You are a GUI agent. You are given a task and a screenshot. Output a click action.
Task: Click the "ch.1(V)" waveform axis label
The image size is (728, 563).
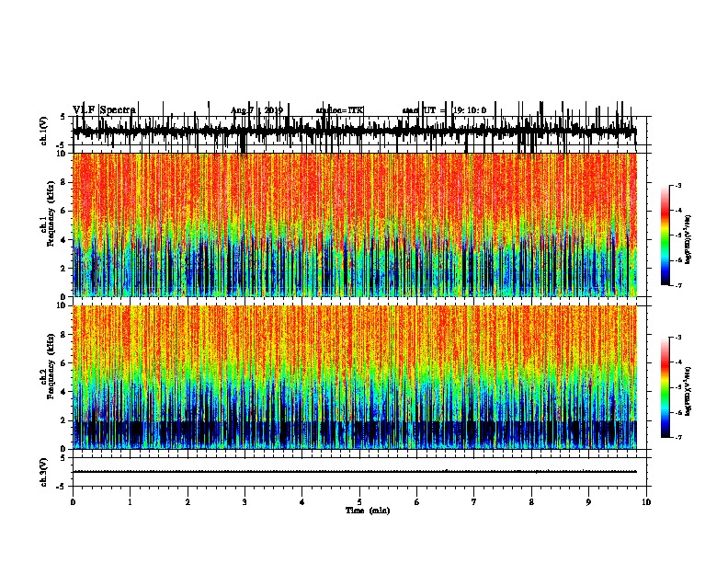(x=43, y=131)
